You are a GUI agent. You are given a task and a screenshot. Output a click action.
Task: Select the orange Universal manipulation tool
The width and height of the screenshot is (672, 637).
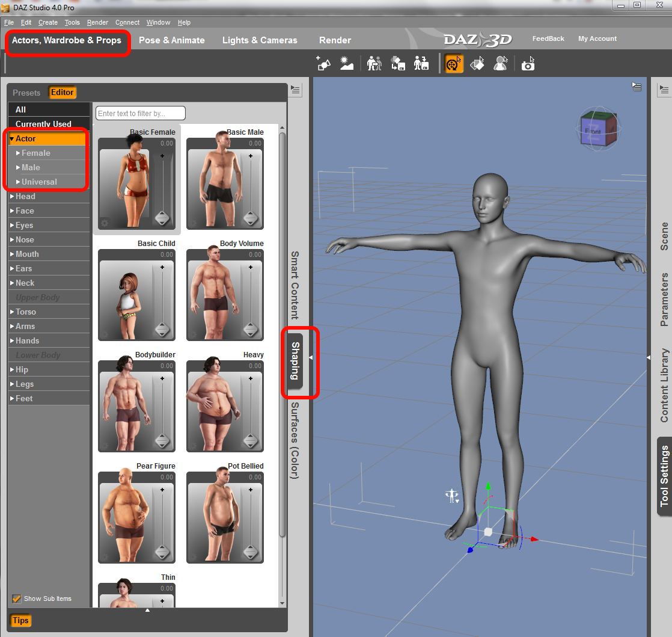point(453,64)
